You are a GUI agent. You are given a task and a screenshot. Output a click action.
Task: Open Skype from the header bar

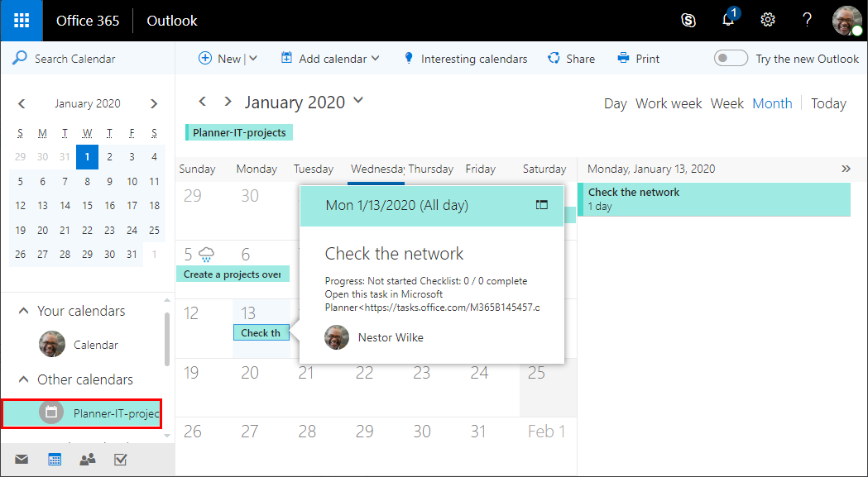tap(688, 21)
